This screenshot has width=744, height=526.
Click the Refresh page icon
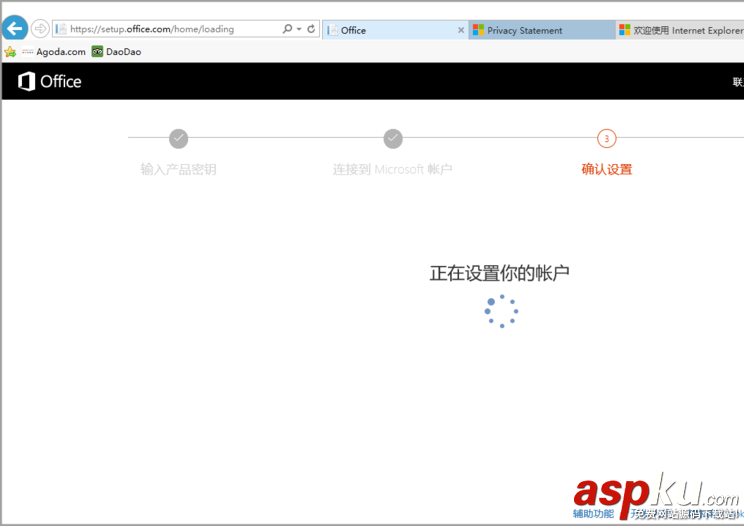(311, 29)
